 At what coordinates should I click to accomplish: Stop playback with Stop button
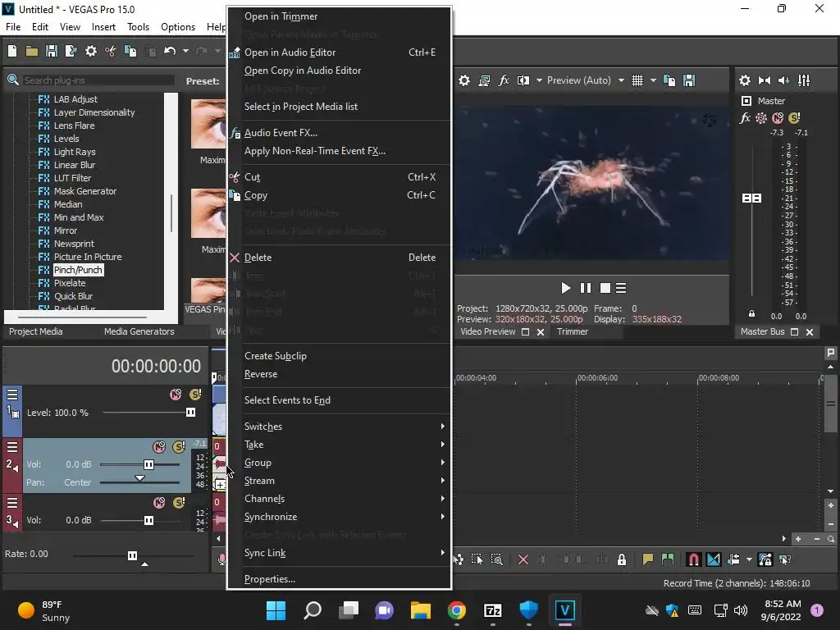coord(605,288)
